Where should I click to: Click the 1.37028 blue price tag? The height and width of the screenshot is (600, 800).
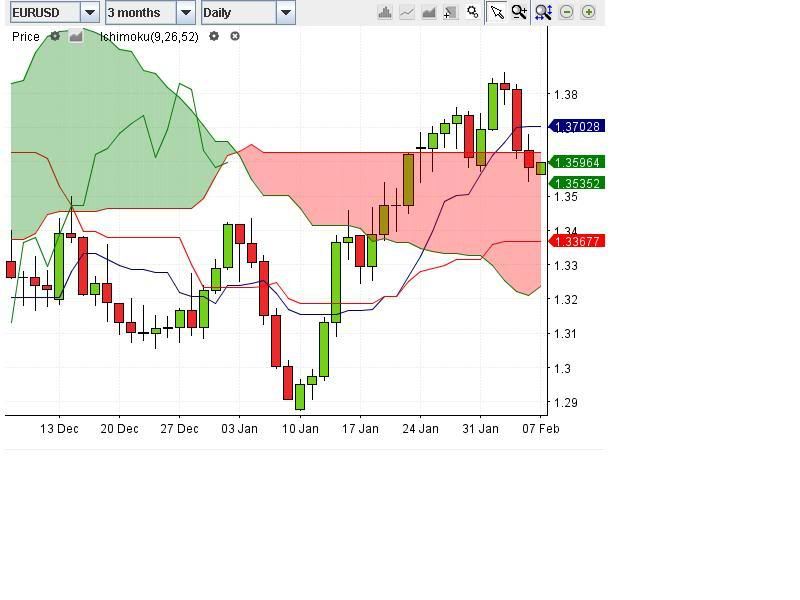(577, 126)
